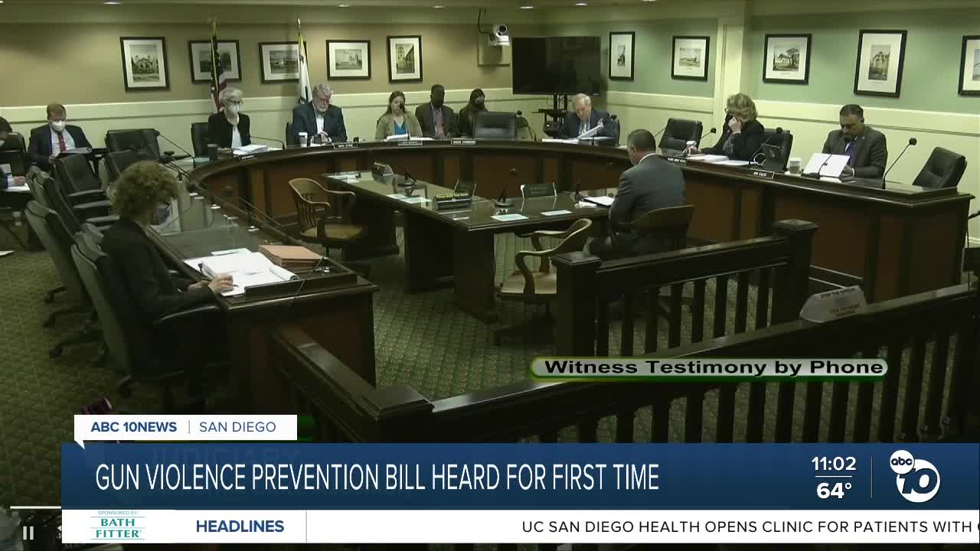Click the Witness Testimony by Phone caption

708,367
